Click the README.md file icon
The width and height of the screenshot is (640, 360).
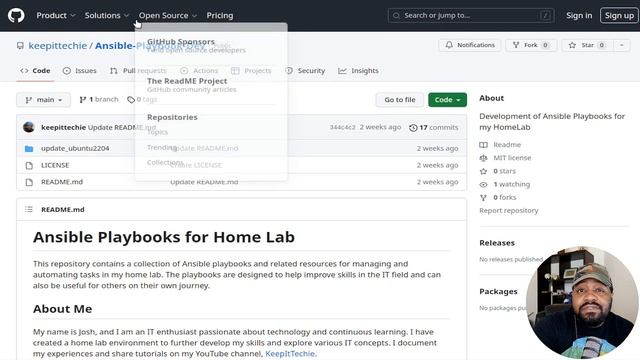pyautogui.click(x=29, y=182)
